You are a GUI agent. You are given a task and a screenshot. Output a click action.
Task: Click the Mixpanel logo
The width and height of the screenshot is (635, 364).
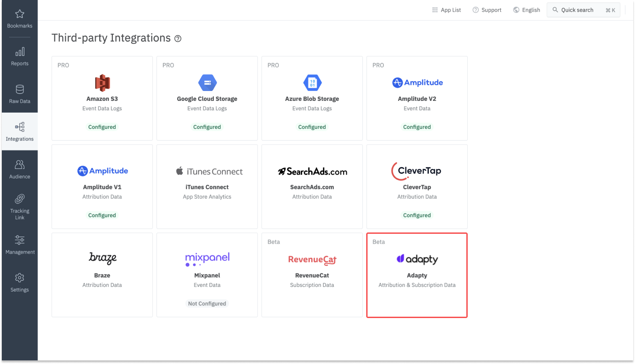tap(207, 259)
